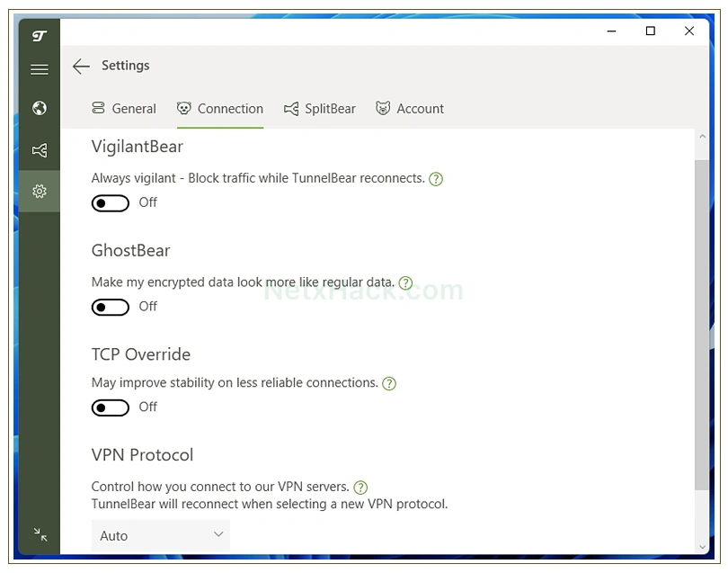Open the VPN Protocol Auto dropdown
Screen dimensions: 728x573
pos(161,535)
